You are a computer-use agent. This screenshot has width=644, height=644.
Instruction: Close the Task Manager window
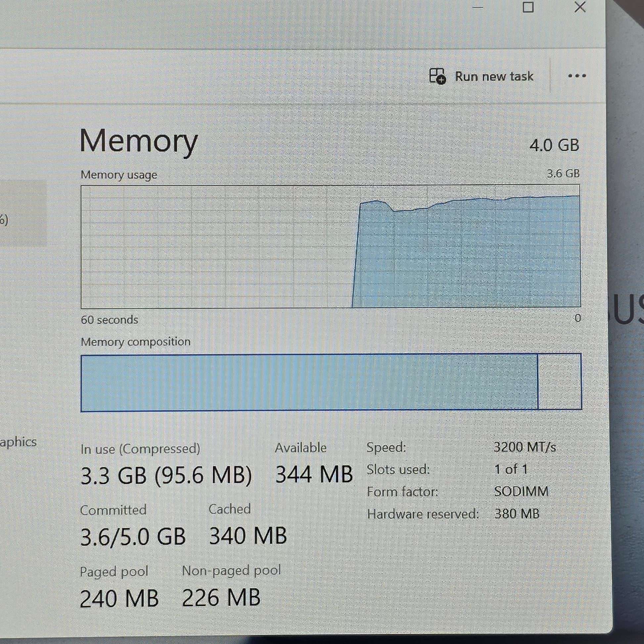pos(580,7)
